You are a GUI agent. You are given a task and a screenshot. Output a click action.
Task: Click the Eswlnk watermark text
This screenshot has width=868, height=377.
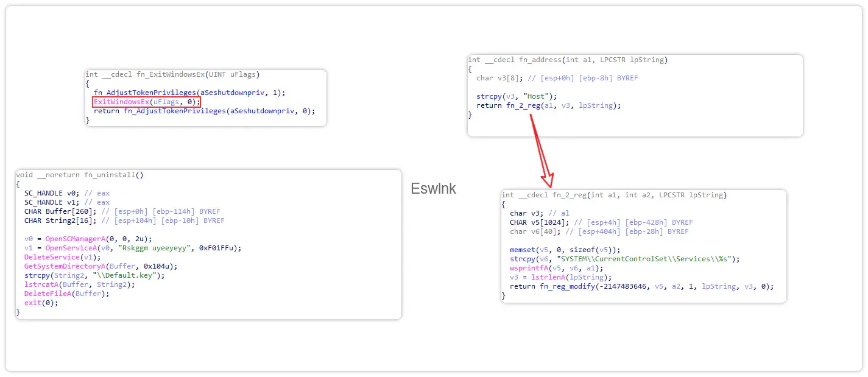click(433, 189)
